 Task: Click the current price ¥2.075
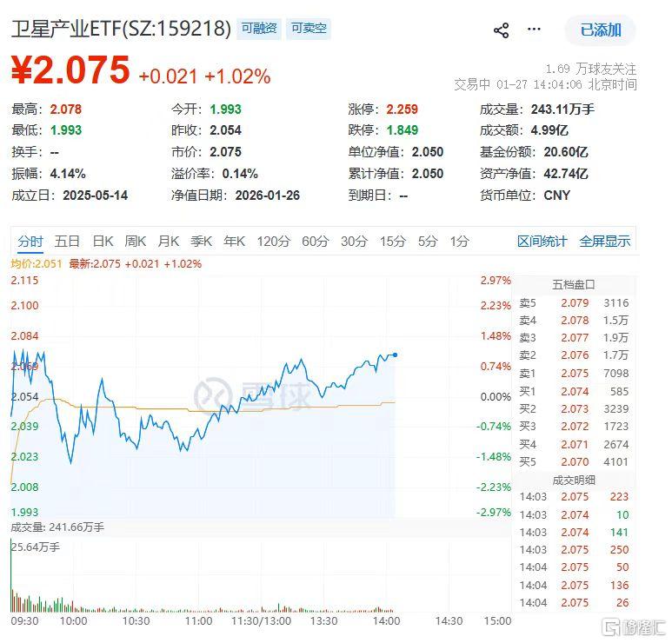pos(70,70)
